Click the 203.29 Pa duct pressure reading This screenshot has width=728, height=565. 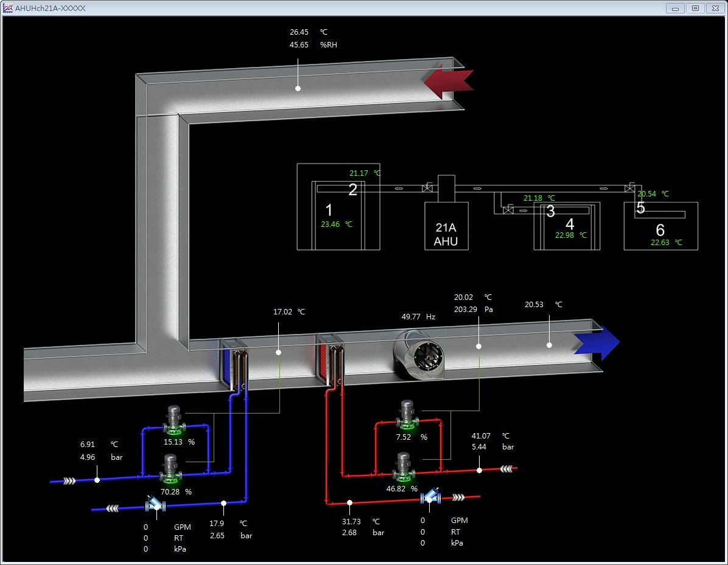[x=466, y=310]
